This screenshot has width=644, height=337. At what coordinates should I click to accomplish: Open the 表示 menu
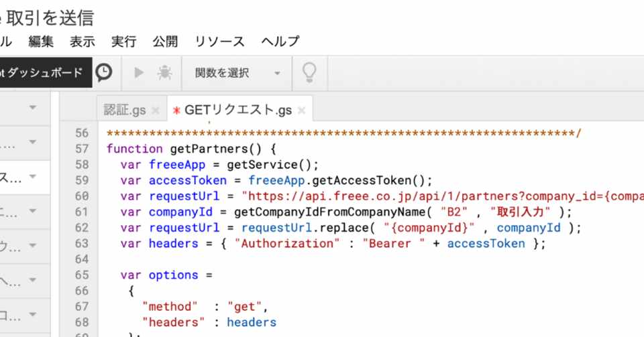(x=83, y=42)
